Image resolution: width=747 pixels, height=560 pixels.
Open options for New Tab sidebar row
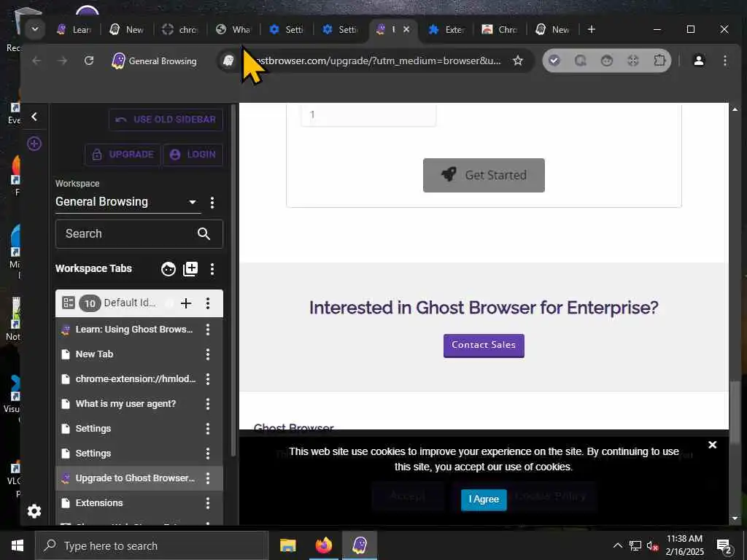point(208,354)
